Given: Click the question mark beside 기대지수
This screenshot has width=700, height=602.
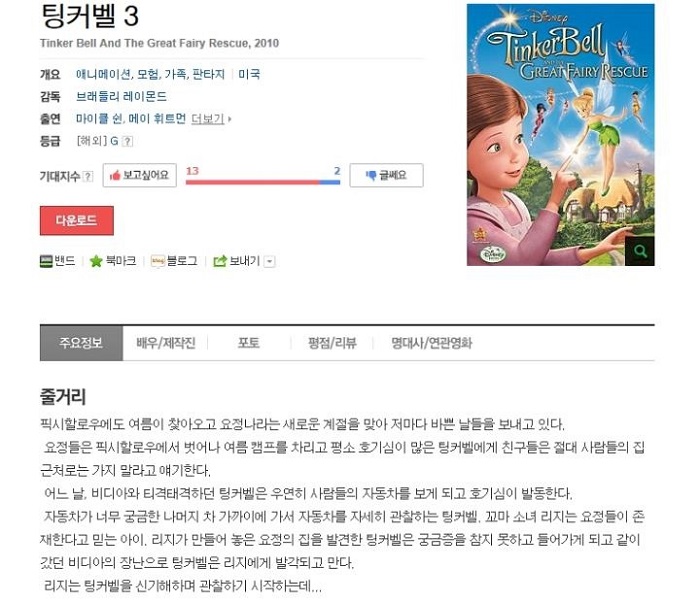Looking at the screenshot, I should pos(88,176).
